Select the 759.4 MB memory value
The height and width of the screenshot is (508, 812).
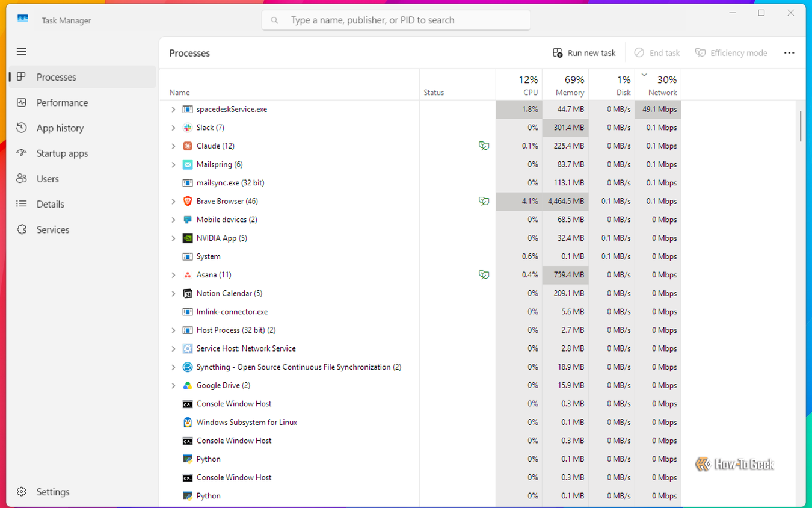[565, 275]
